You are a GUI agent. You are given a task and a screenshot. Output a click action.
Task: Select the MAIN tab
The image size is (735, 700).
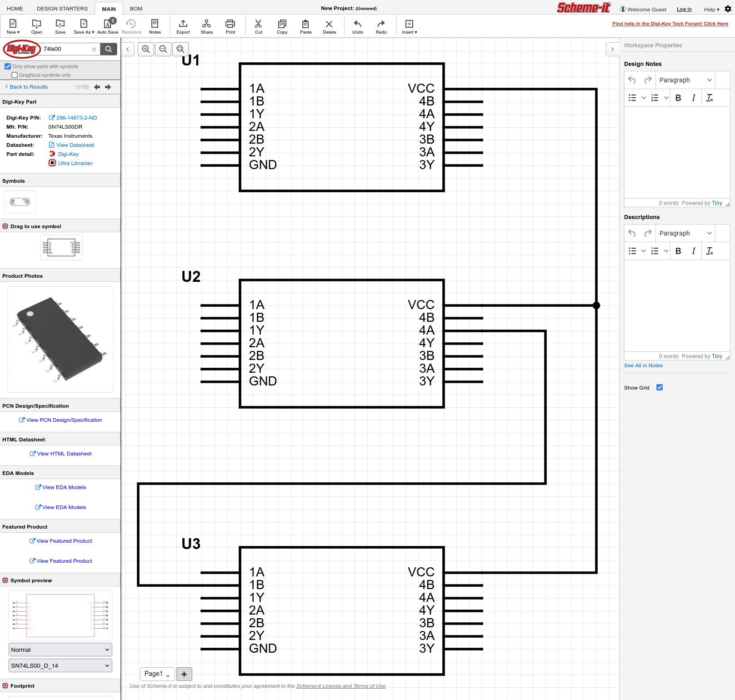[109, 9]
